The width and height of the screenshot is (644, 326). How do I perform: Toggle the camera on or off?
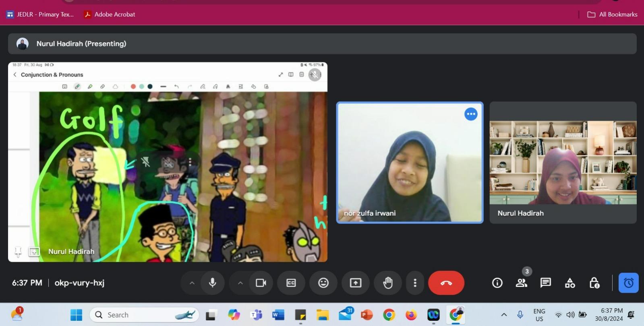click(x=261, y=283)
